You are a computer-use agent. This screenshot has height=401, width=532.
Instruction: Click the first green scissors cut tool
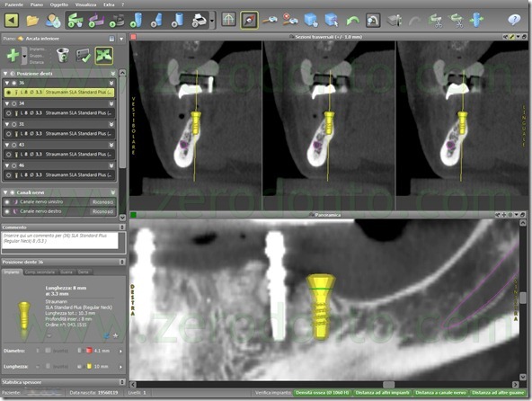click(x=435, y=21)
